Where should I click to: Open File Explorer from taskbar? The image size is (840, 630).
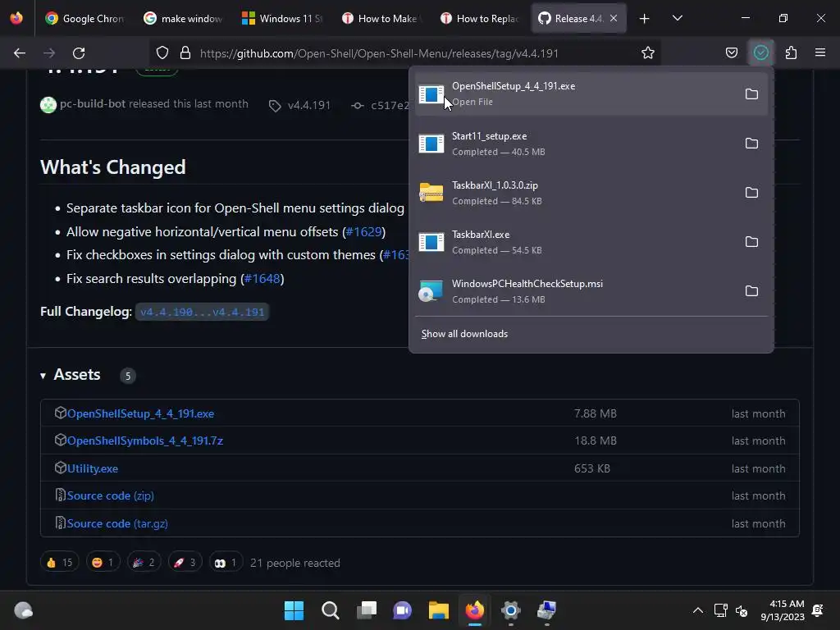click(x=438, y=610)
